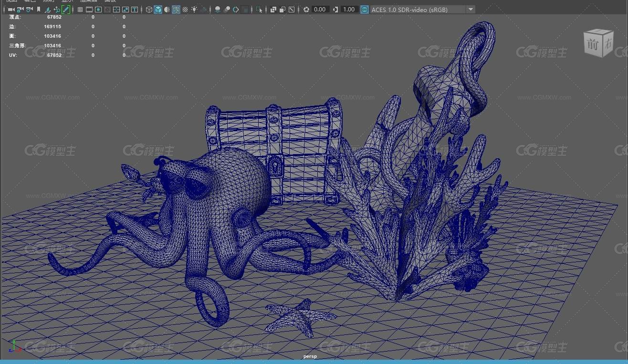Open the ACES 1.0 SDR-video (sRGB) dropdown
The width and height of the screenshot is (628, 364).
[x=422, y=10]
